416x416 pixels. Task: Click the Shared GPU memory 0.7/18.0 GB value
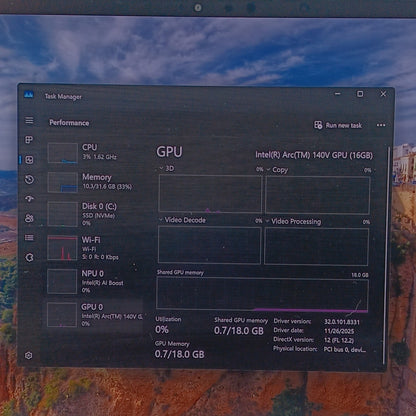239,331
